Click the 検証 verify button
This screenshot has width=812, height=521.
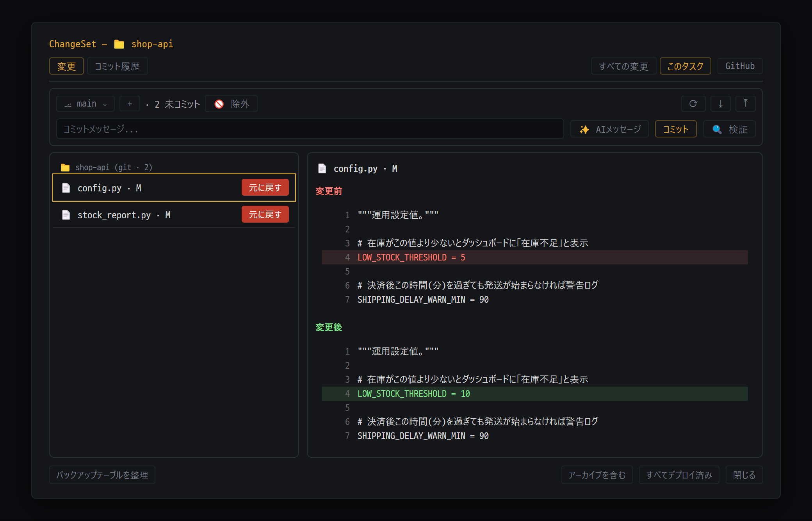(729, 129)
